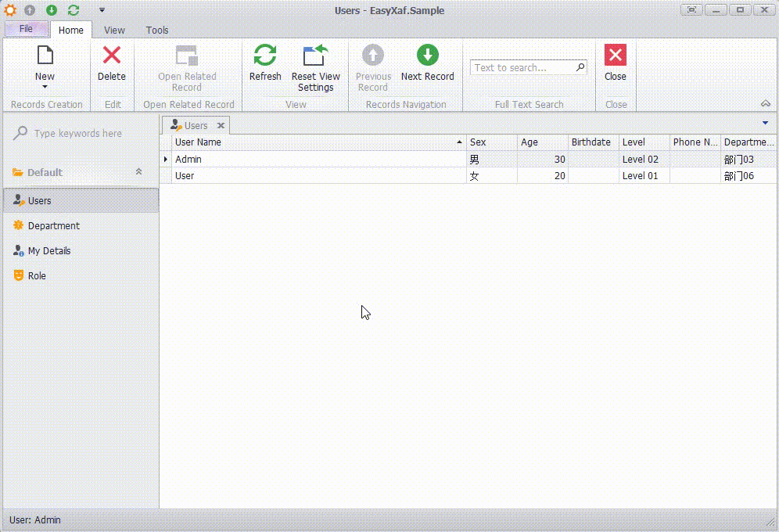
Task: Open the Tools ribbon tab
Action: click(157, 30)
